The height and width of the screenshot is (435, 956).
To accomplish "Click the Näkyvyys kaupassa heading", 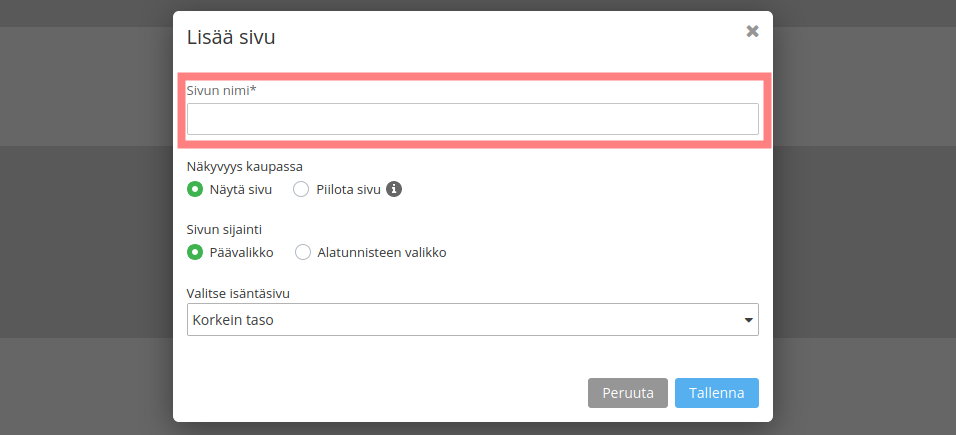I will tap(245, 167).
